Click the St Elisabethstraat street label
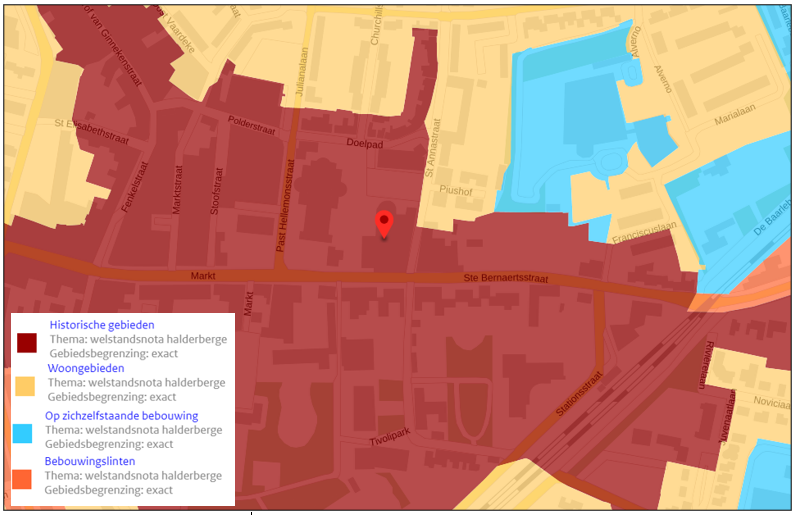Image resolution: width=797 pixels, height=515 pixels. (91, 132)
